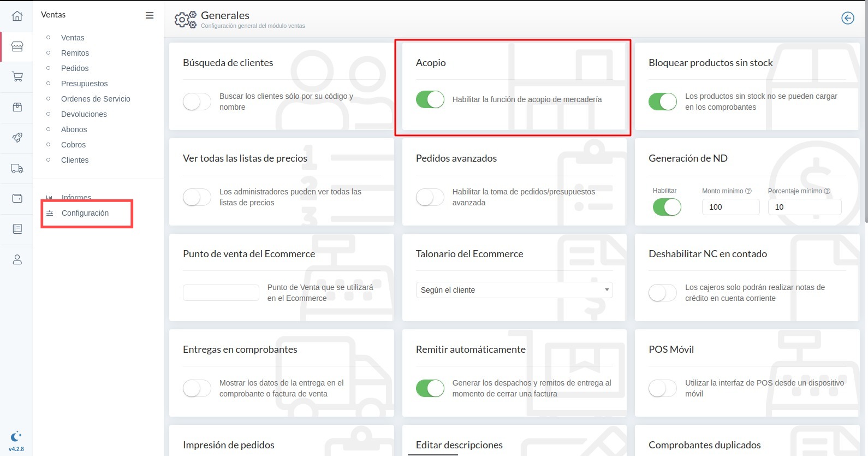
Task: Open Configuración section link
Action: 85,213
